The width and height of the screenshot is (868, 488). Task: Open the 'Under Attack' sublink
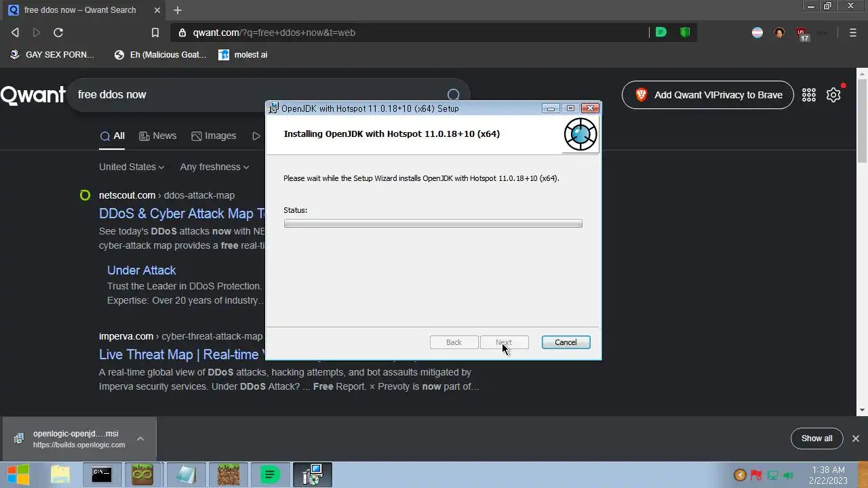141,270
